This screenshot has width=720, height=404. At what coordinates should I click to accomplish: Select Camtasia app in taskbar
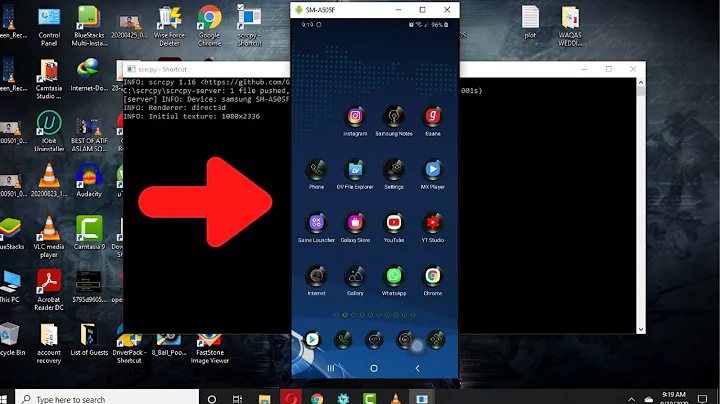coord(370,399)
